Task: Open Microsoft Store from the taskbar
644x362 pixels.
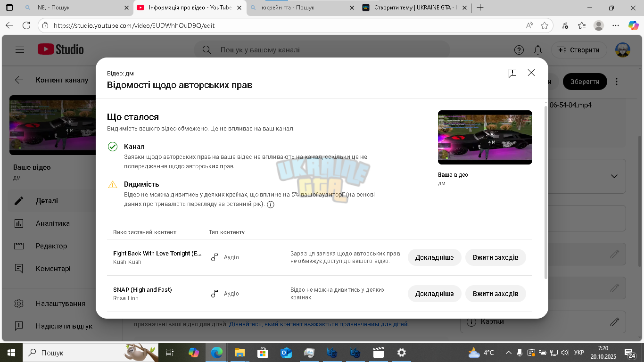Action: click(263, 353)
